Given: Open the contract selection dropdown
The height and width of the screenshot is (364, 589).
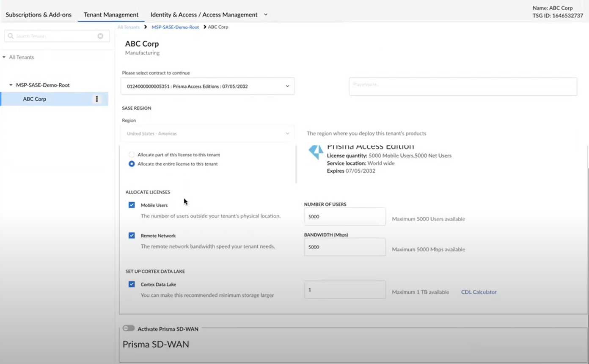Looking at the screenshot, I should (207, 86).
